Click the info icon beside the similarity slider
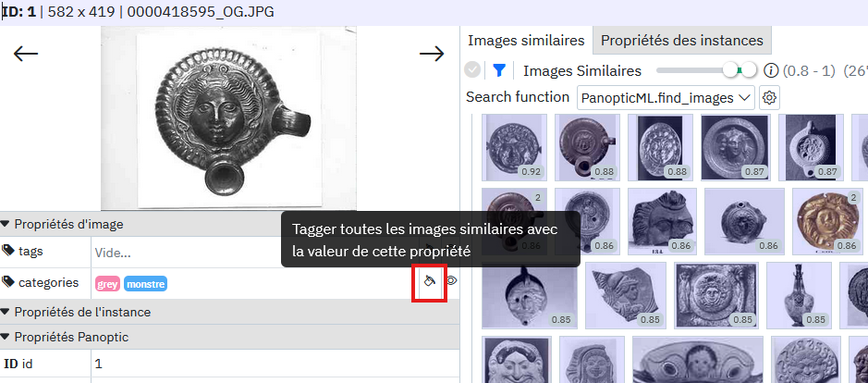The width and height of the screenshot is (868, 383). (771, 70)
